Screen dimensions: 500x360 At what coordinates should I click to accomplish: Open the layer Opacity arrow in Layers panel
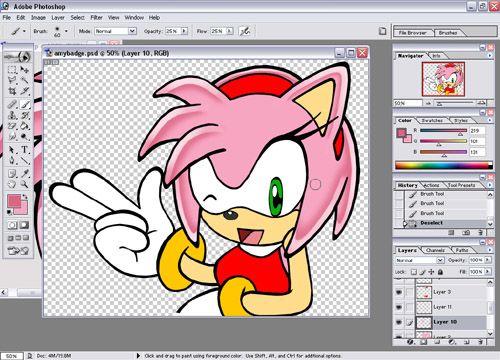pos(488,260)
